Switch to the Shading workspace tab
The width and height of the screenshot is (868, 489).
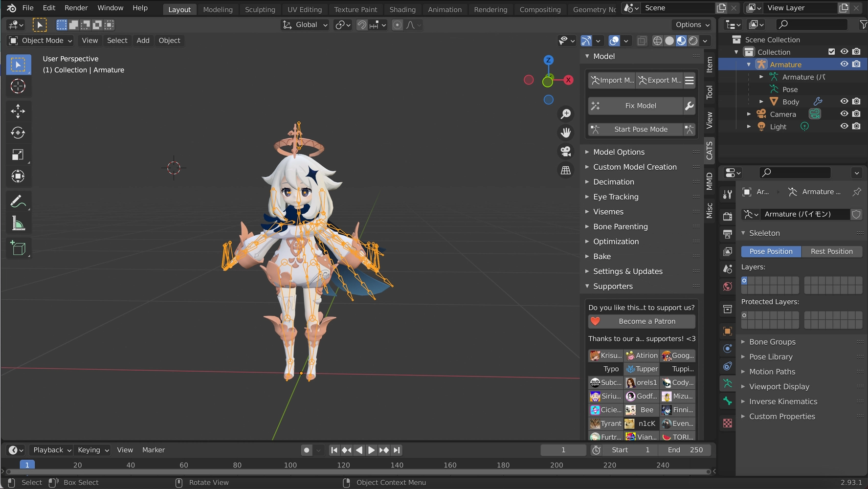(402, 9)
